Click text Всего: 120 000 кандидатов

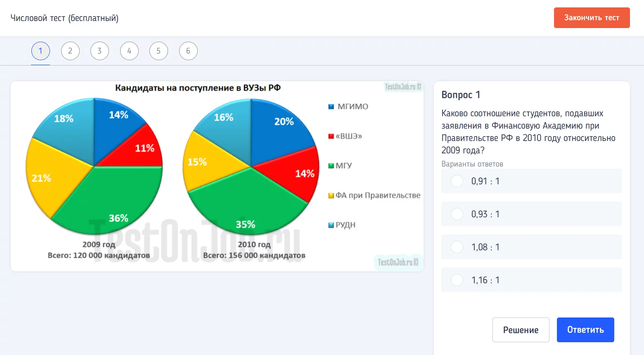click(x=99, y=255)
